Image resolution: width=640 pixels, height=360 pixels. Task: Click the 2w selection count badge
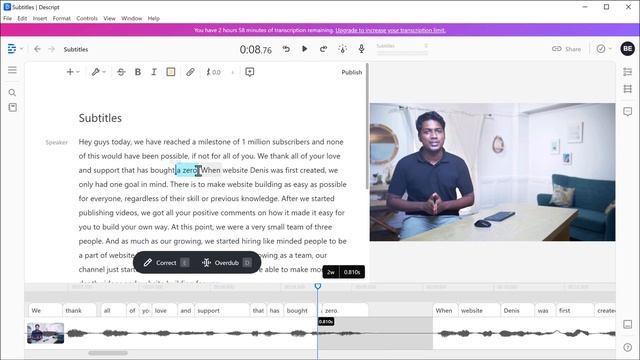(331, 272)
